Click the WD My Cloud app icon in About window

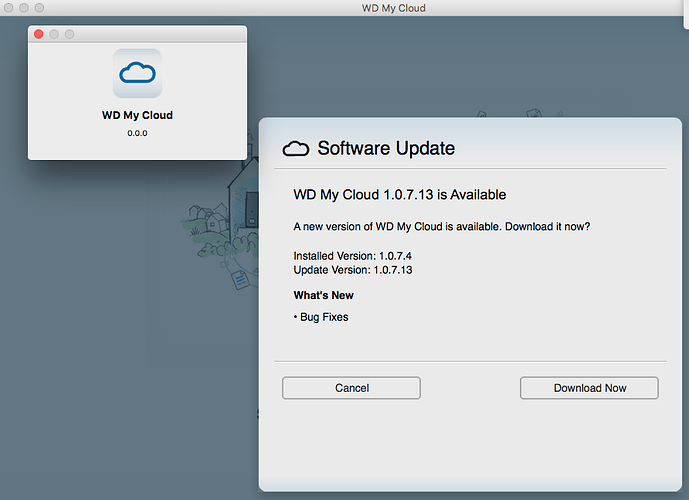click(x=137, y=73)
